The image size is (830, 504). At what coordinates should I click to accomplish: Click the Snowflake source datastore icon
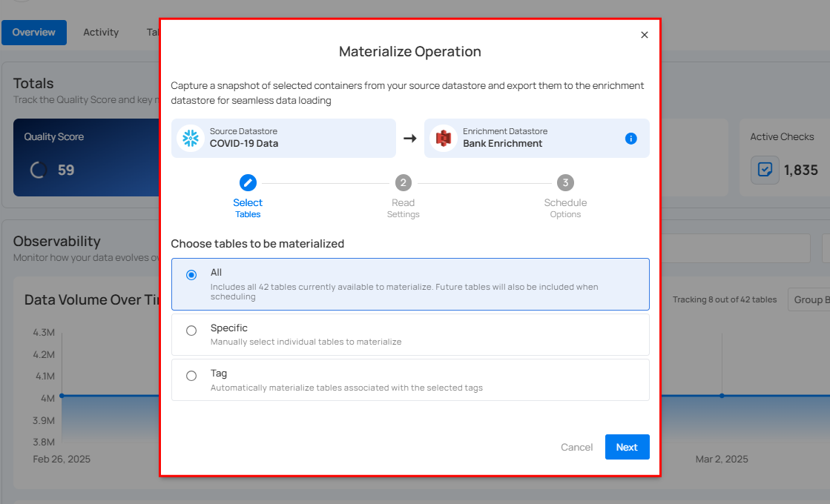191,138
